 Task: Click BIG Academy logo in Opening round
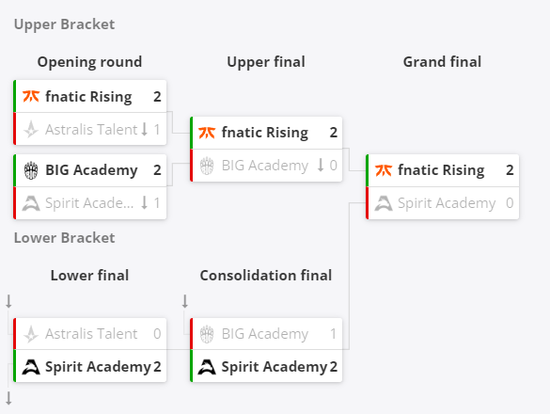click(31, 171)
